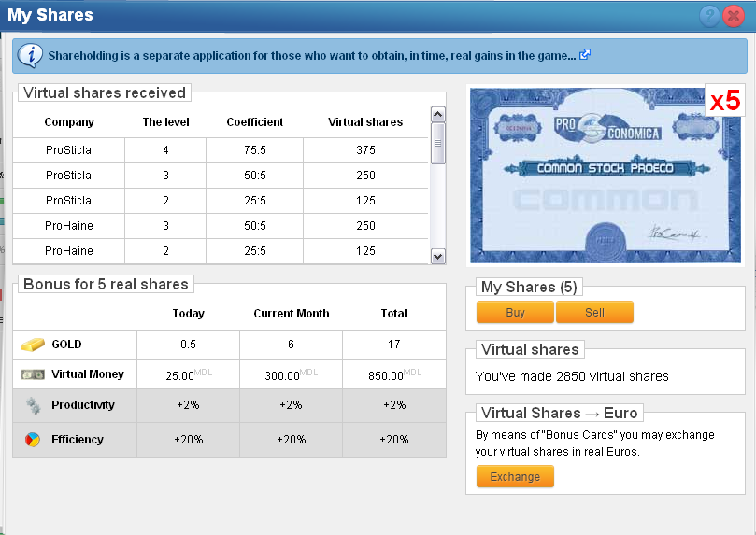The width and height of the screenshot is (756, 535).
Task: Click the Virtual Money row label
Action: point(88,374)
